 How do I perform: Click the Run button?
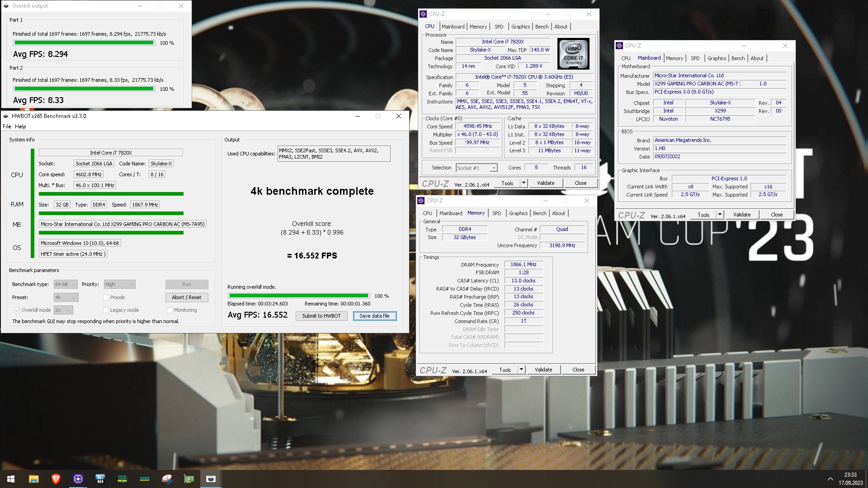click(187, 284)
